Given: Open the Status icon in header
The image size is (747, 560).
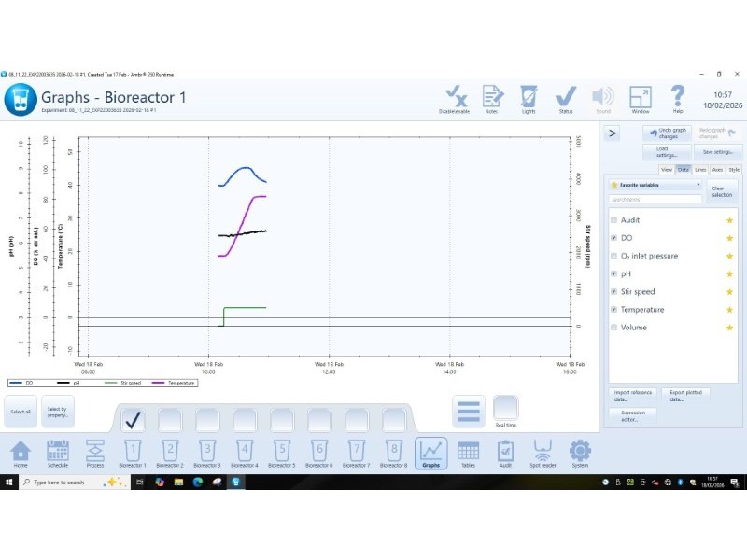Looking at the screenshot, I should (565, 98).
